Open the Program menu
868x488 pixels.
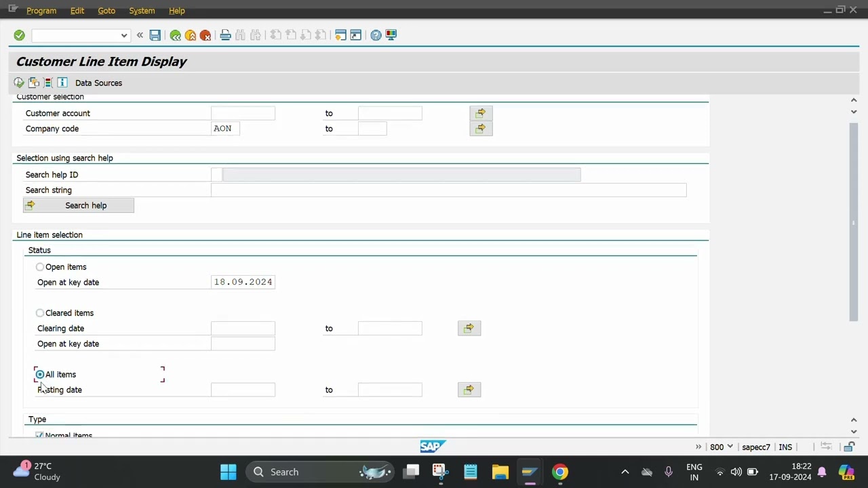coord(41,11)
